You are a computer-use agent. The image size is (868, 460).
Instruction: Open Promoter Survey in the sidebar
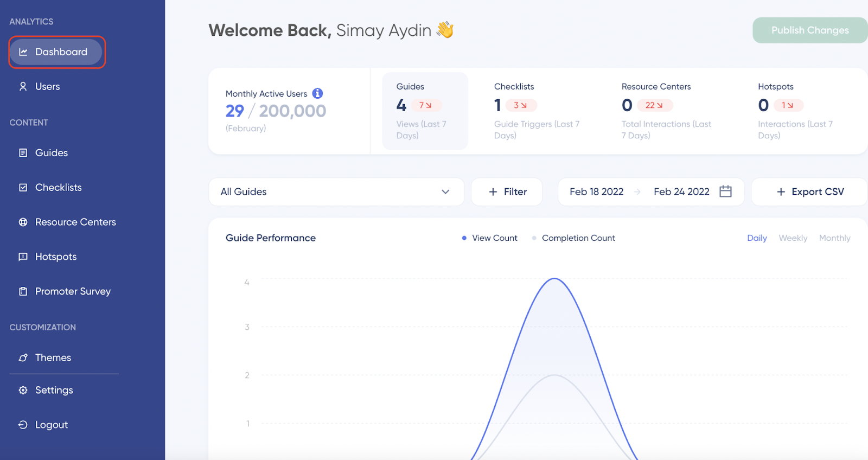(x=73, y=292)
